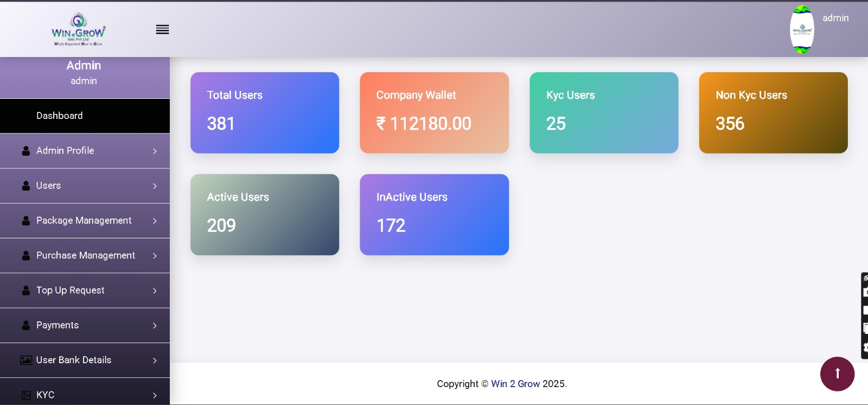868x405 pixels.
Task: Select Dashboard in the sidebar
Action: coord(60,116)
